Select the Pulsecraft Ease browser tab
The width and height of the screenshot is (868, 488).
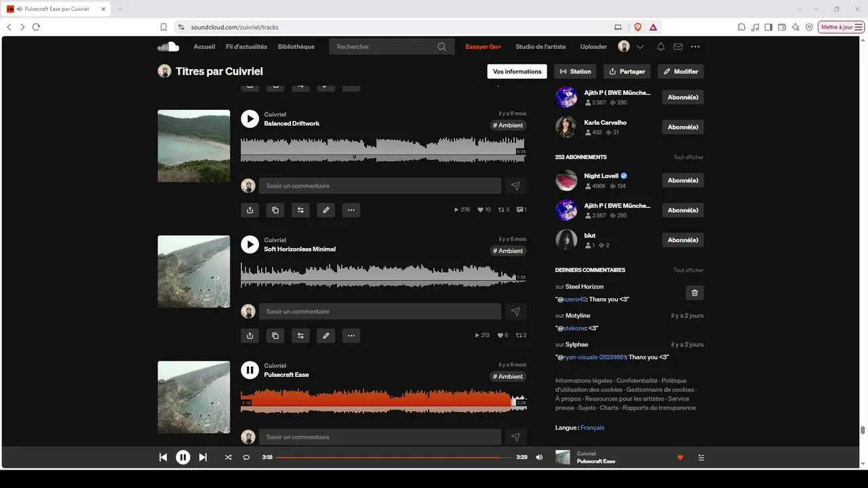(57, 9)
